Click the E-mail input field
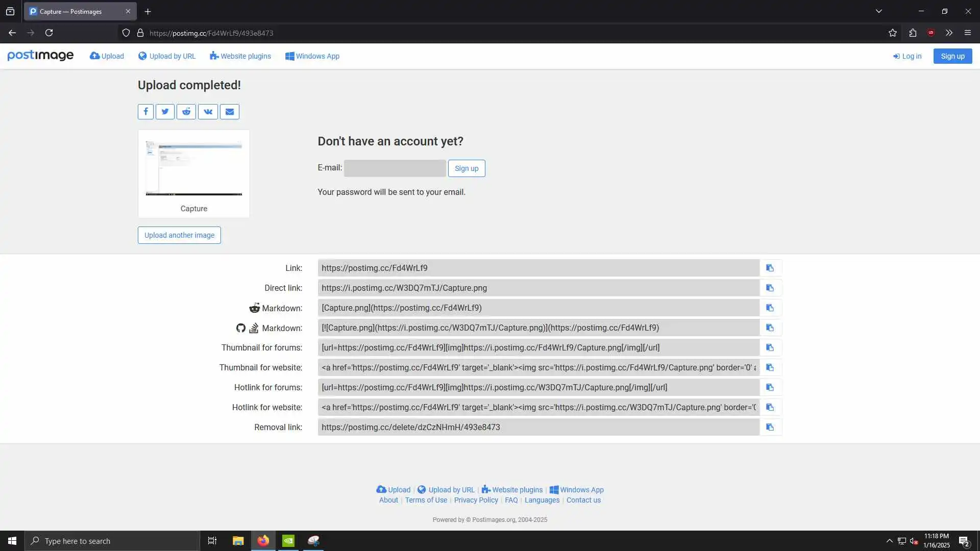The height and width of the screenshot is (551, 980). click(x=395, y=168)
